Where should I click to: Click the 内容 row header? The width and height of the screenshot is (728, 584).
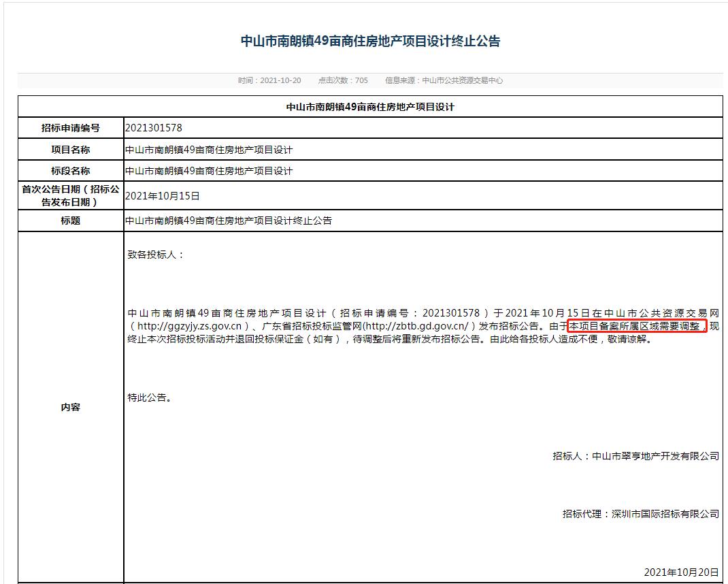pyautogui.click(x=70, y=406)
